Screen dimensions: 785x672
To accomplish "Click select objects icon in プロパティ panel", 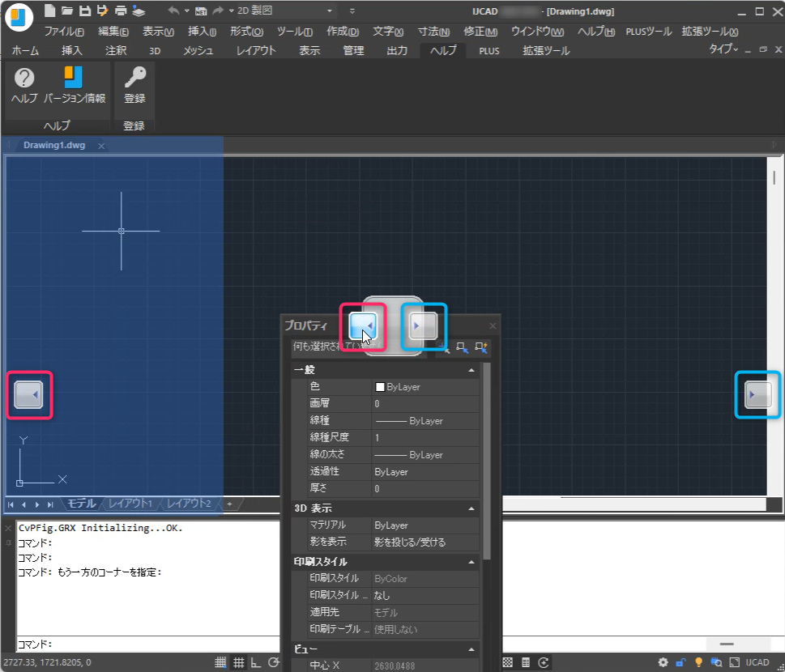I will [x=462, y=347].
